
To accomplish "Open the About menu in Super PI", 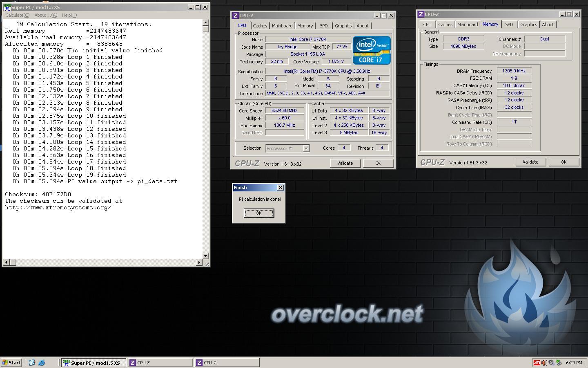I will [x=46, y=15].
